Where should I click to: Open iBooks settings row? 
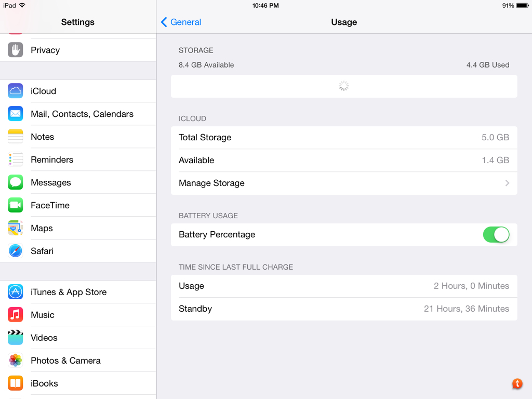coord(78,383)
